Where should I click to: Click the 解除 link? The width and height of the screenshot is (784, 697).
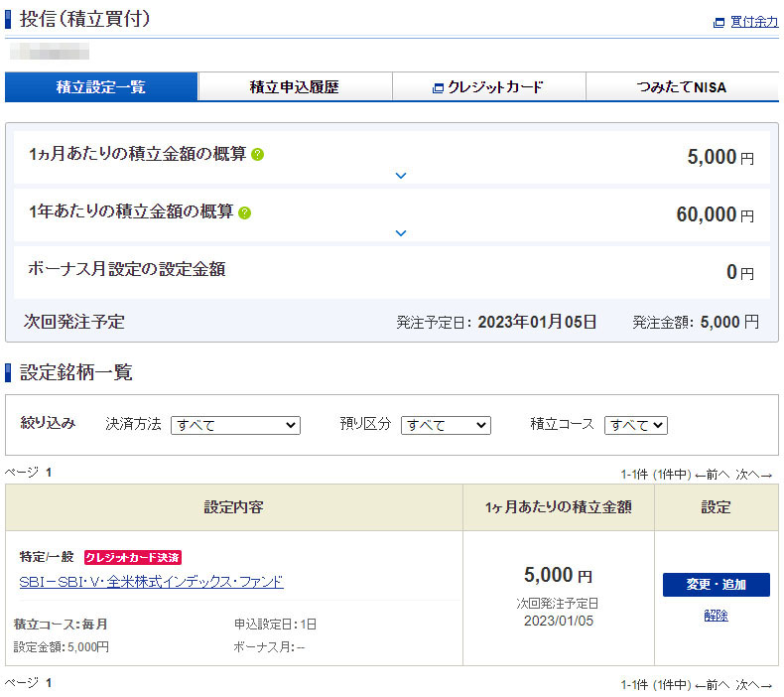(x=716, y=616)
